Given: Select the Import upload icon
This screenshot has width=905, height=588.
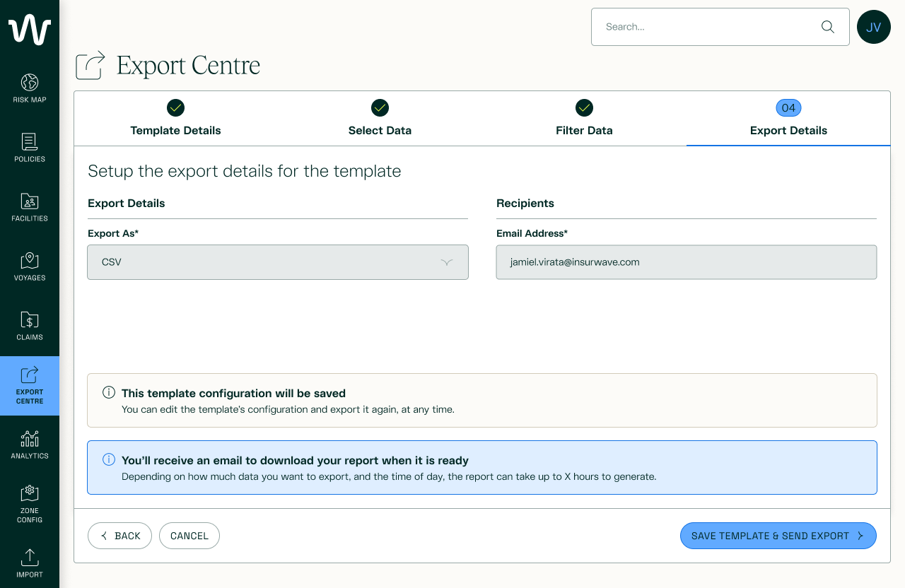Looking at the screenshot, I should coord(30,557).
